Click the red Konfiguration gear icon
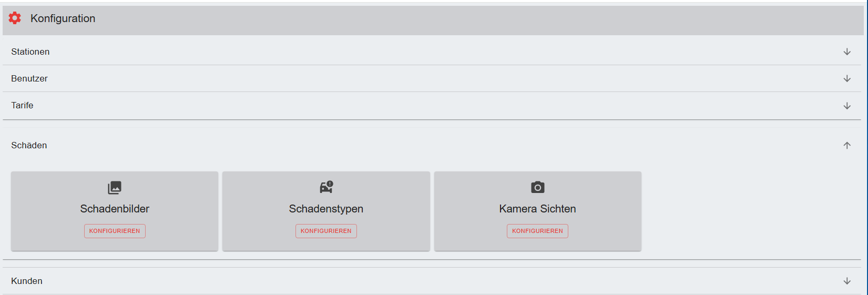The height and width of the screenshot is (295, 868). coord(15,18)
